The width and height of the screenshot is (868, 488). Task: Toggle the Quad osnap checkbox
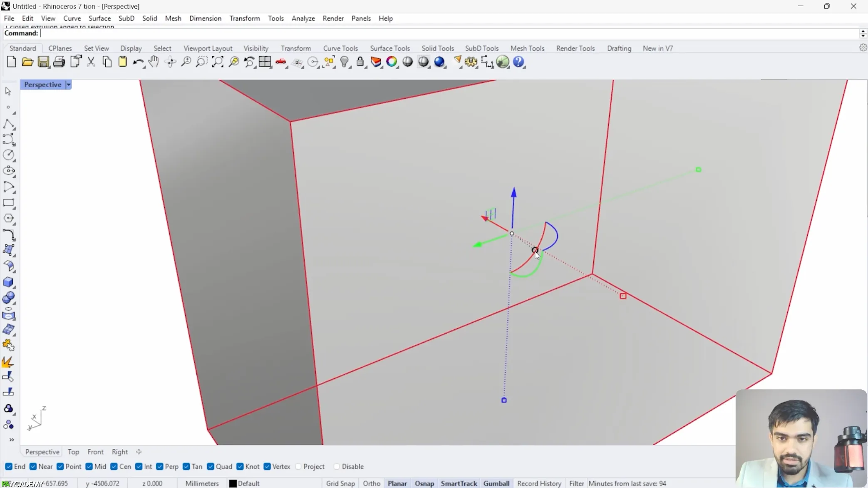tap(211, 466)
